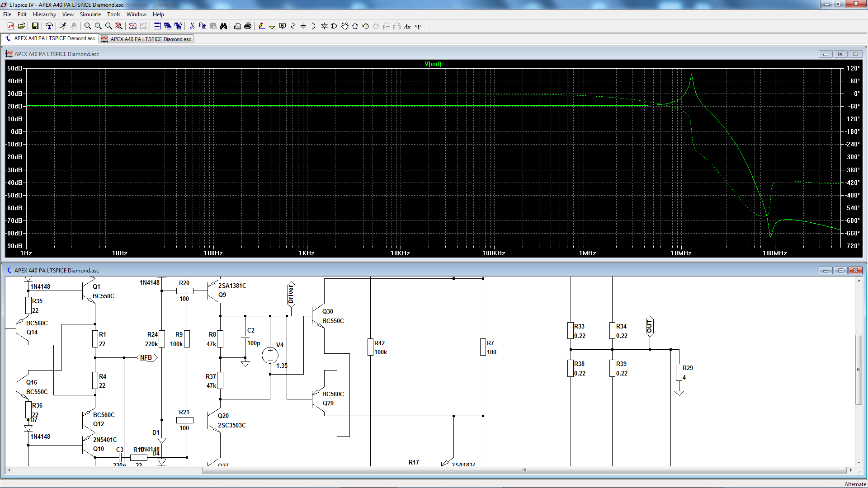Screen dimensions: 868x488
Task: Click the Tile Windows Horizontally icon
Action: 157,26
